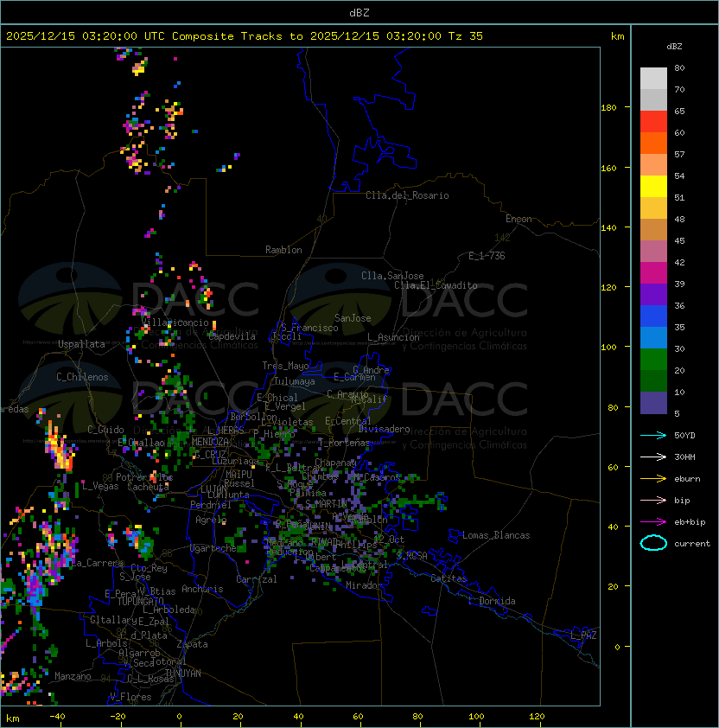The image size is (719, 728).
Task: Click the 'L_PAZ' label near the map edge
Action: pyautogui.click(x=583, y=635)
